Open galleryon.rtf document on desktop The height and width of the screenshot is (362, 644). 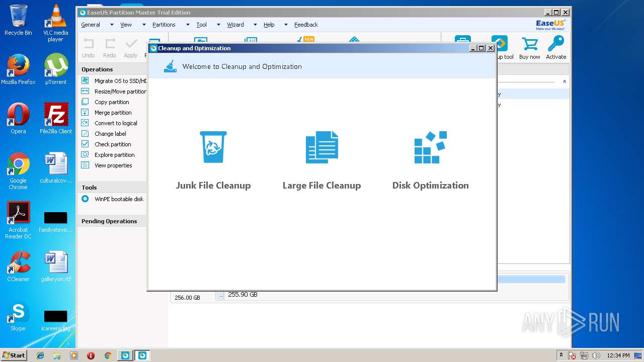coord(56,266)
